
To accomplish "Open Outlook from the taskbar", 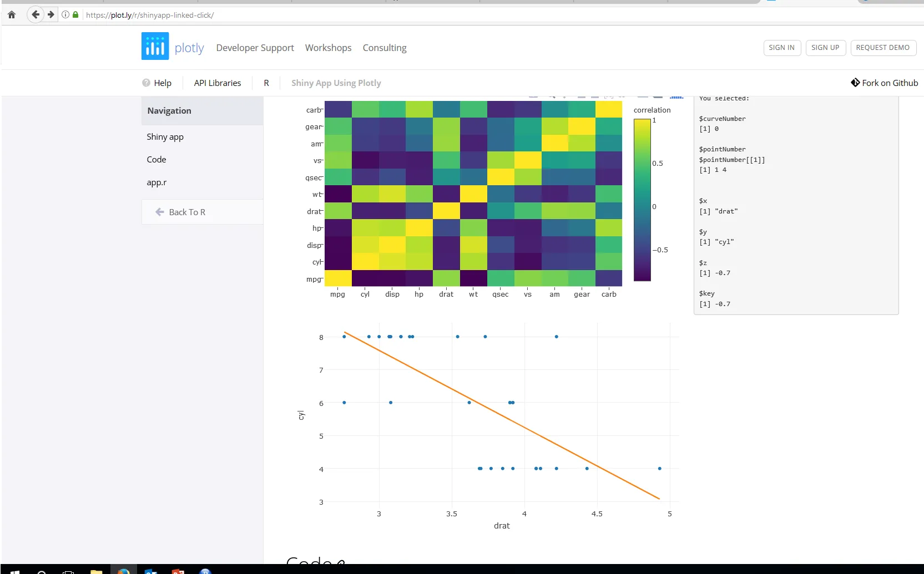I will (x=150, y=571).
